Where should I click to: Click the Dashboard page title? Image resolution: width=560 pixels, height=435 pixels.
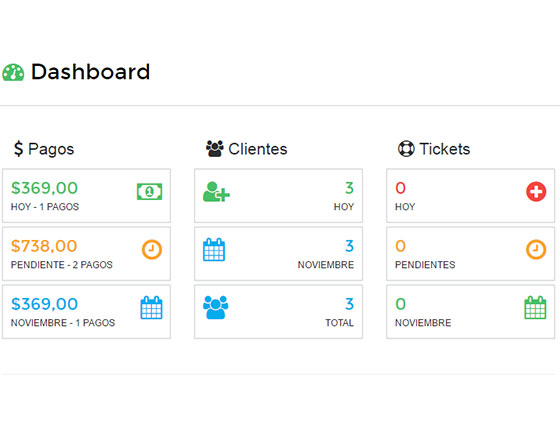[90, 72]
